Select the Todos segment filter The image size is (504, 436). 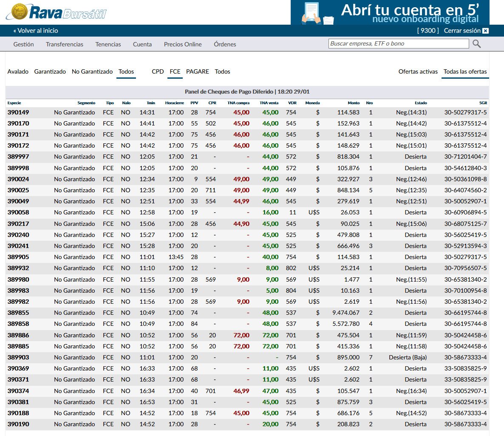point(126,71)
